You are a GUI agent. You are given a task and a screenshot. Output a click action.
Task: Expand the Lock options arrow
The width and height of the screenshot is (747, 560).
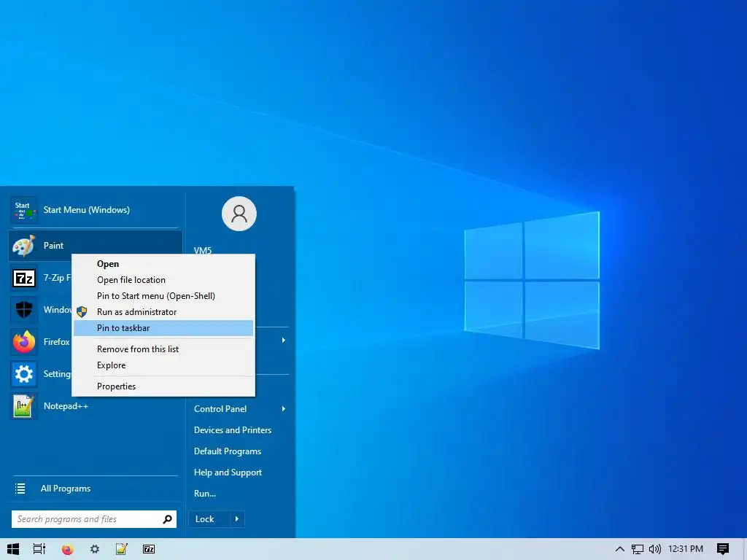pos(237,519)
